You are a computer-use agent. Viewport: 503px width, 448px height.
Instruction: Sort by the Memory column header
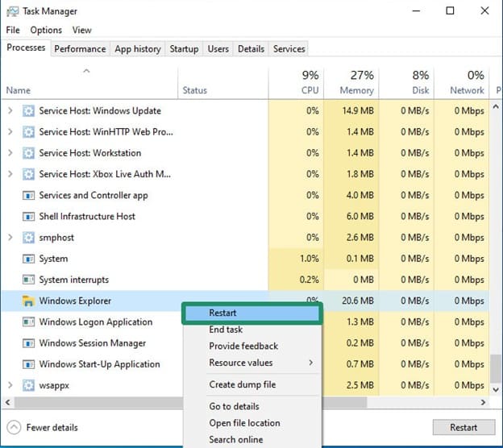point(351,83)
